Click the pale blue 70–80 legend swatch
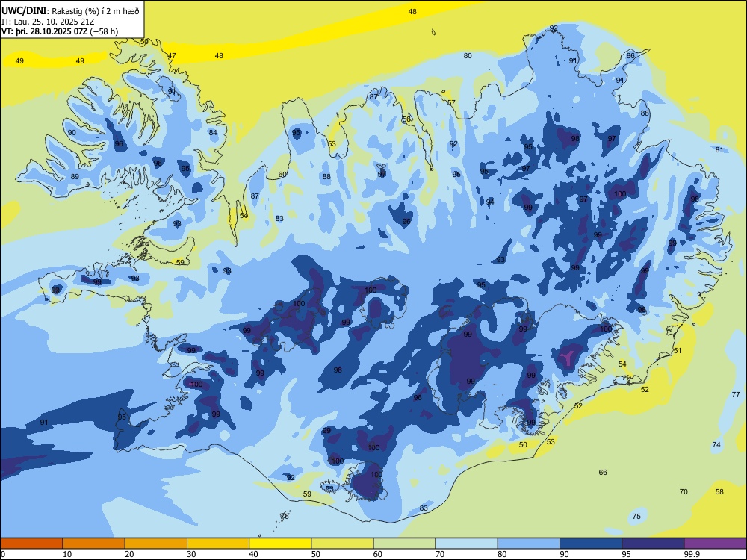Image resolution: width=747 pixels, height=560 pixels. [x=467, y=544]
